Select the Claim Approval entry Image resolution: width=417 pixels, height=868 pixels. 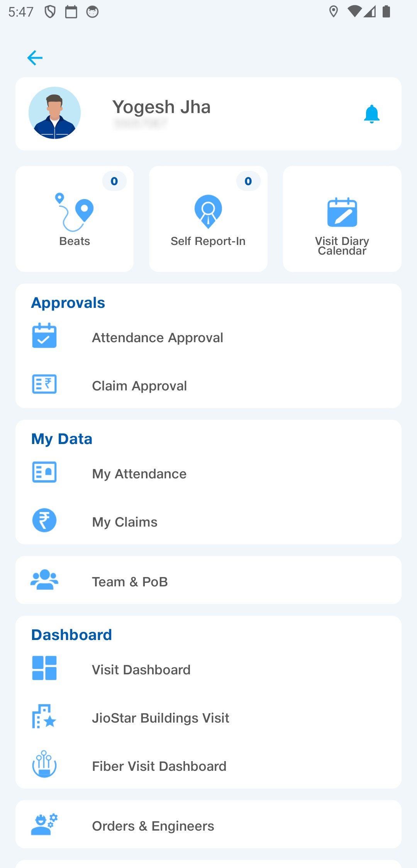click(x=139, y=386)
